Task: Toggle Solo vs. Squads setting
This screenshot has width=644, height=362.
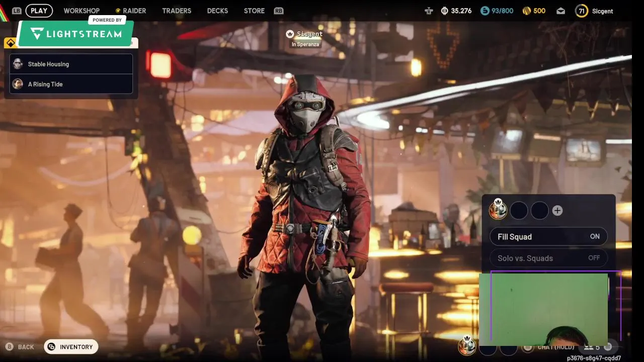Action: point(548,258)
